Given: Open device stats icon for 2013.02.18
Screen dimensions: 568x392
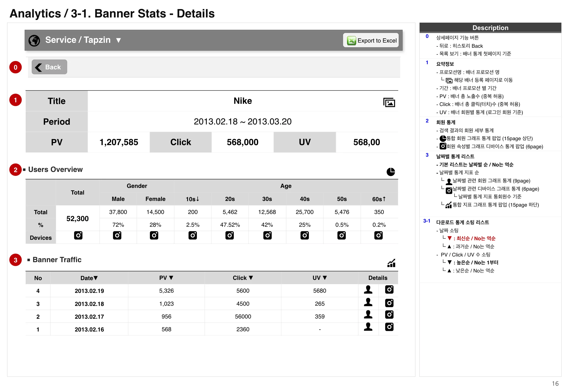Looking at the screenshot, I should (389, 303).
